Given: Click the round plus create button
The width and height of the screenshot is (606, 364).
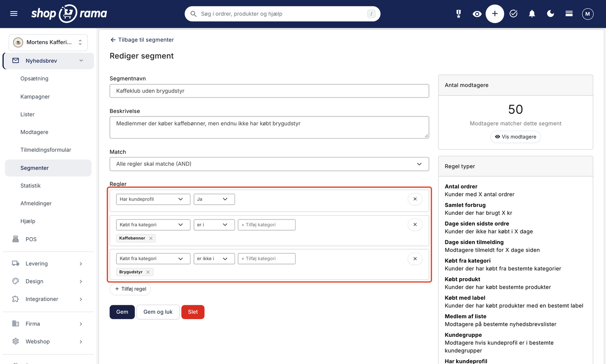Looking at the screenshot, I should (x=495, y=14).
